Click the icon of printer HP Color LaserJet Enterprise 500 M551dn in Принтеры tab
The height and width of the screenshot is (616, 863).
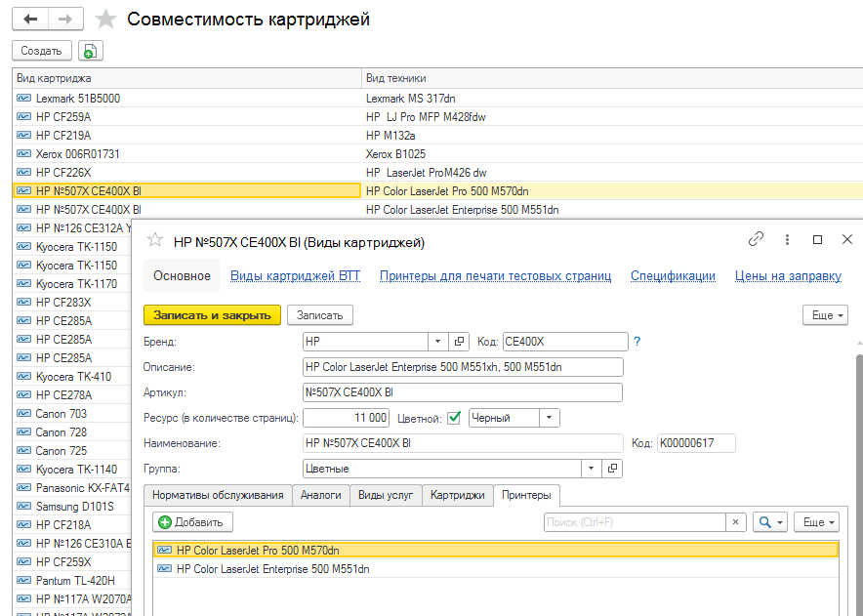(164, 569)
